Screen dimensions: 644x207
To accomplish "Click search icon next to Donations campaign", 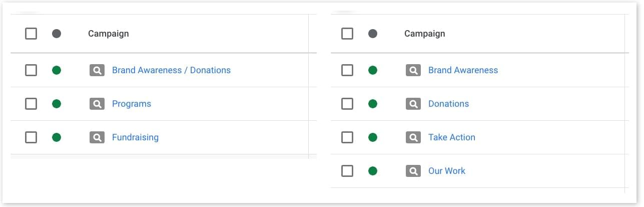I will tap(413, 104).
